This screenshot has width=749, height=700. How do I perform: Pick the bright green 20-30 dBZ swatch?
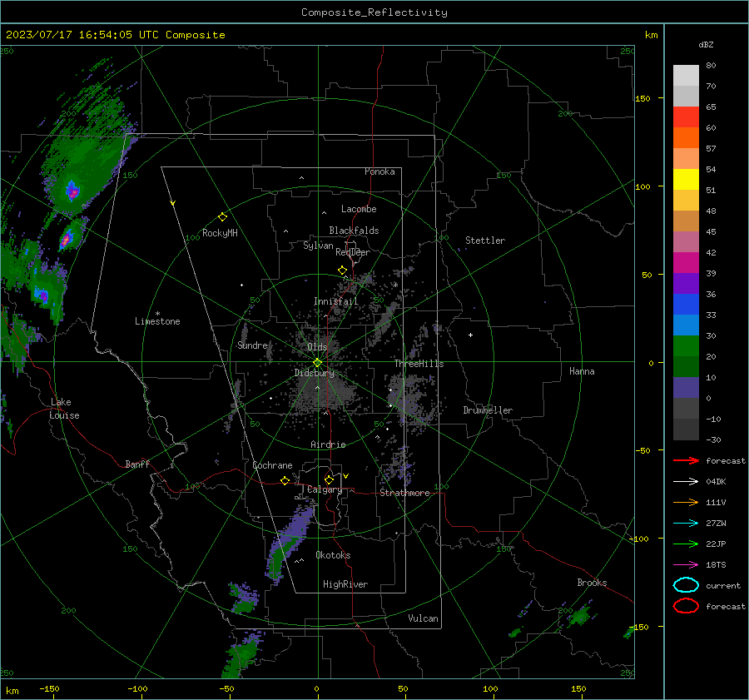[x=686, y=346]
